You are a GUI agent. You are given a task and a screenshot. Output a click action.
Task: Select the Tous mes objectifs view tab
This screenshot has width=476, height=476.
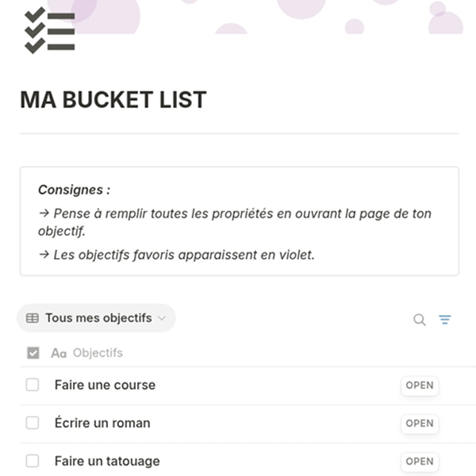click(96, 318)
